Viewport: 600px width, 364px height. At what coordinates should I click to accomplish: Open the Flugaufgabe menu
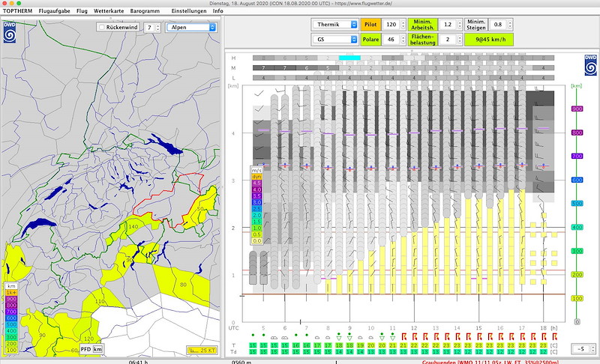coord(54,11)
